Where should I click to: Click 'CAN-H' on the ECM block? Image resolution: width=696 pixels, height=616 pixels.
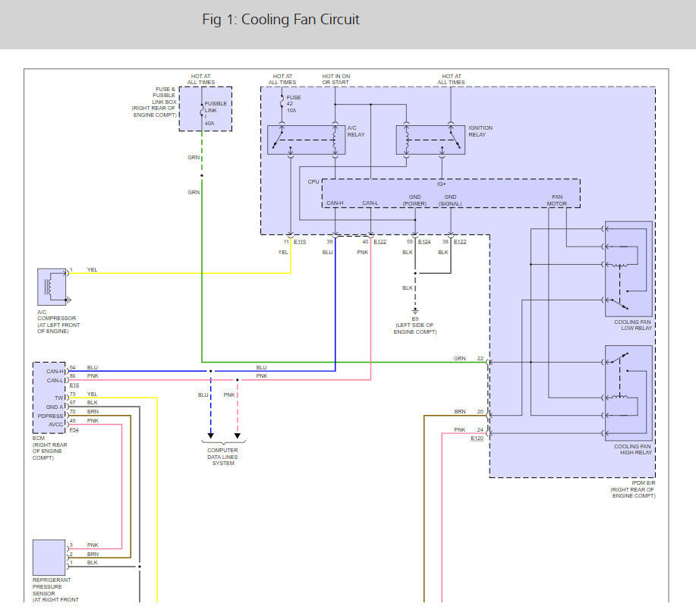55,372
